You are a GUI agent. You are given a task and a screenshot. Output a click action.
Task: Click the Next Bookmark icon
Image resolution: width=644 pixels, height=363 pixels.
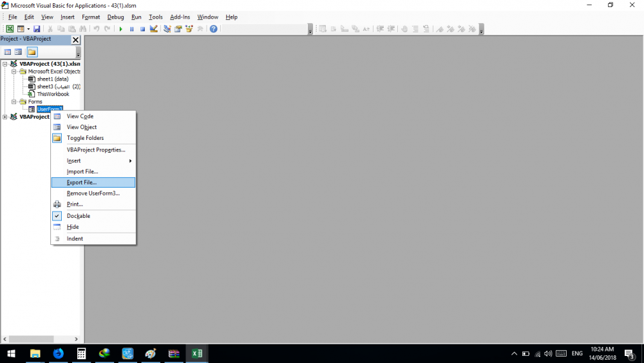pos(451,29)
